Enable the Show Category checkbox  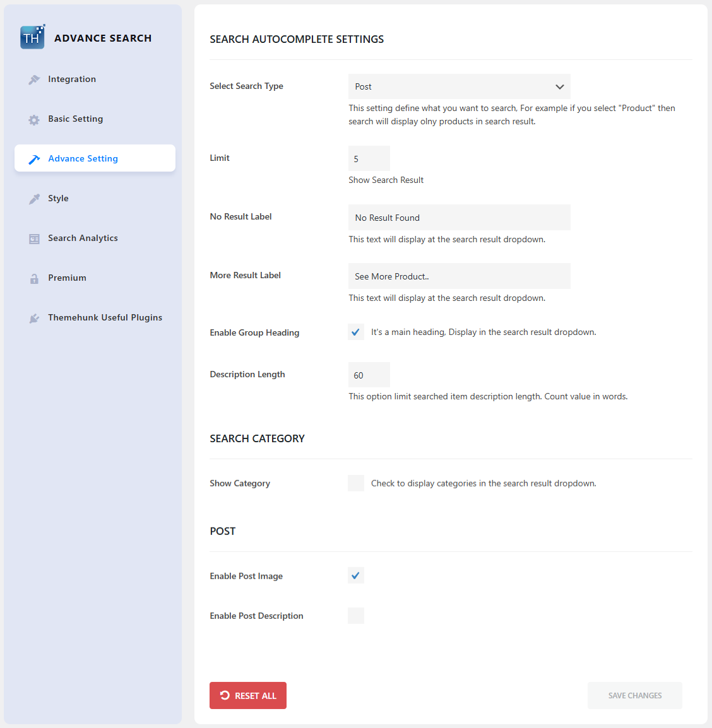[355, 483]
